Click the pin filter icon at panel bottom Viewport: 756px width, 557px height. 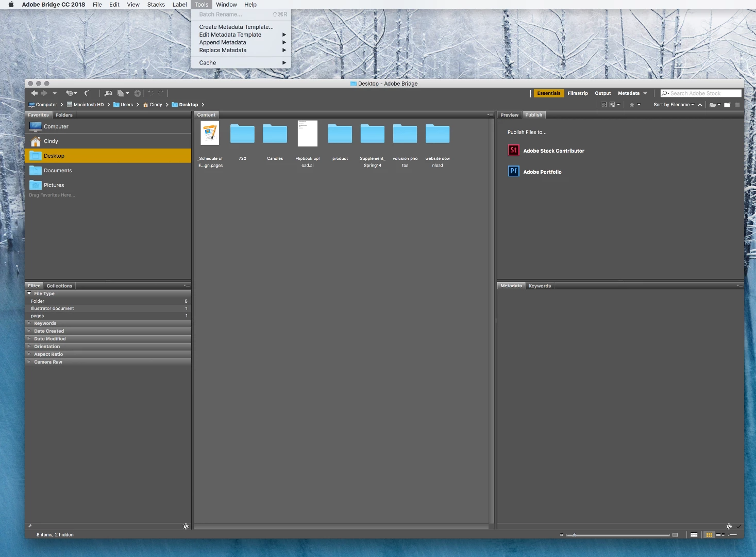click(x=30, y=526)
